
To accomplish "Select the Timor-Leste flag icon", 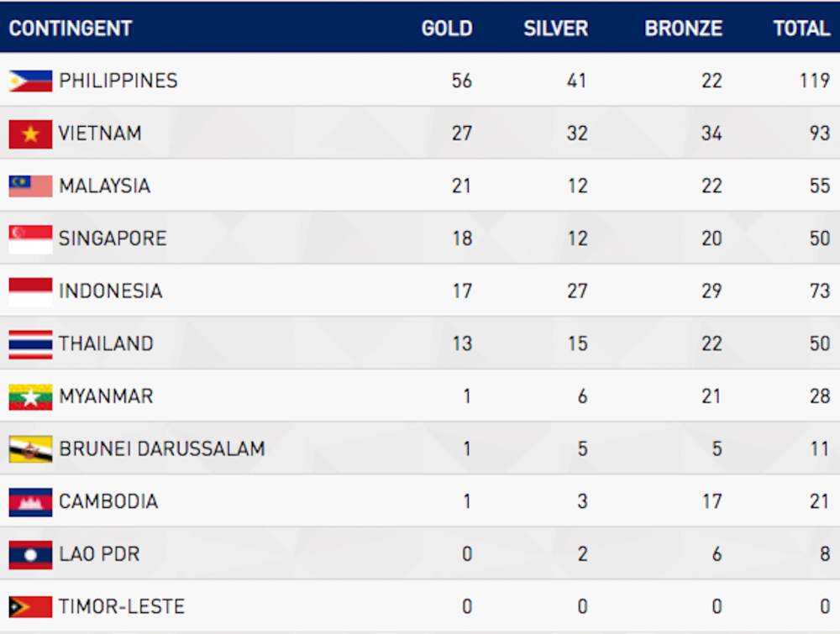I will coord(30,606).
